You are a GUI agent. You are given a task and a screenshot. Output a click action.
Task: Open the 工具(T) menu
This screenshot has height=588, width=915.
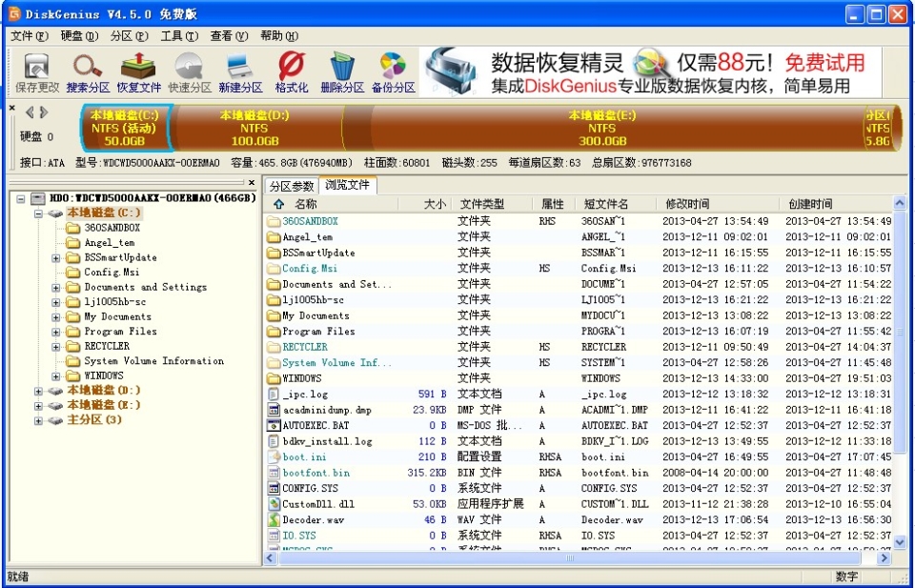[180, 36]
